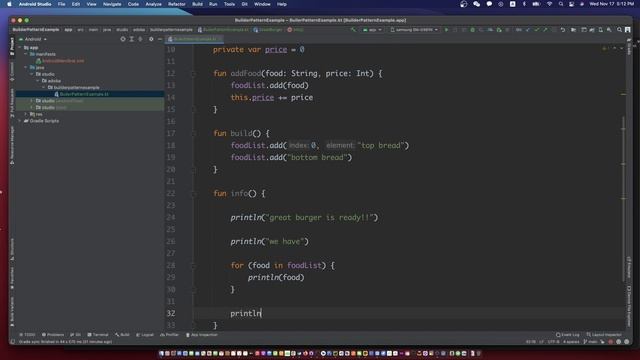The width and height of the screenshot is (640, 360).
Task: Open the Profiler tool window
Action: [170, 335]
